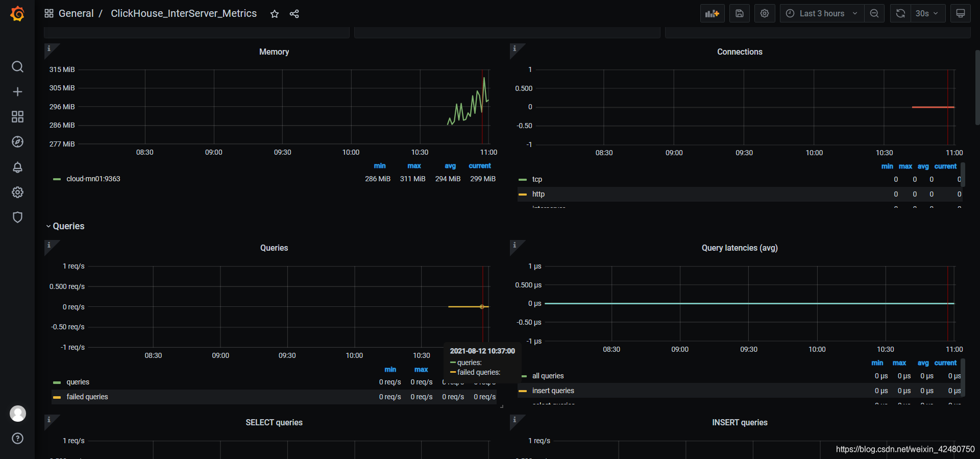The width and height of the screenshot is (980, 459).
Task: Open the Alerting bell icon
Action: tap(17, 167)
